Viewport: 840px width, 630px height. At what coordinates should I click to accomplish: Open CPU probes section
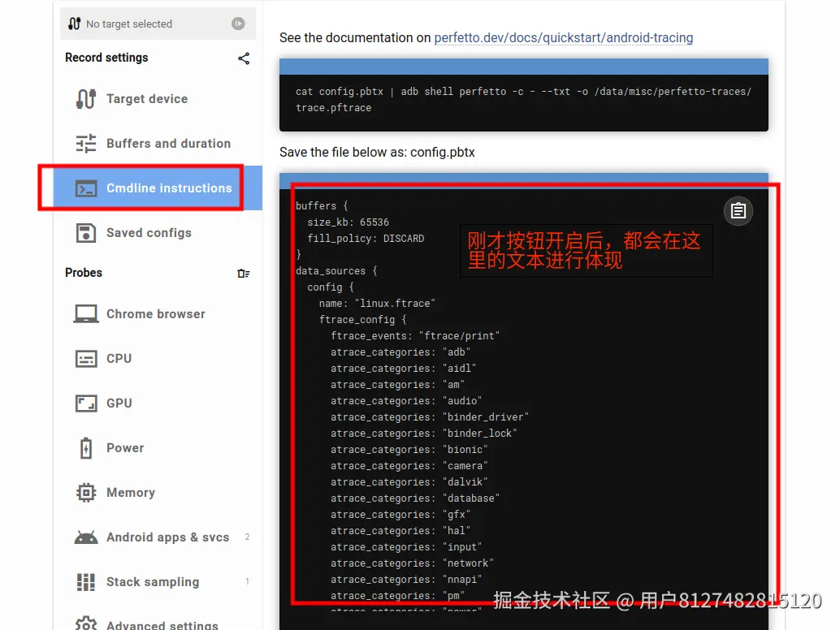click(x=158, y=359)
